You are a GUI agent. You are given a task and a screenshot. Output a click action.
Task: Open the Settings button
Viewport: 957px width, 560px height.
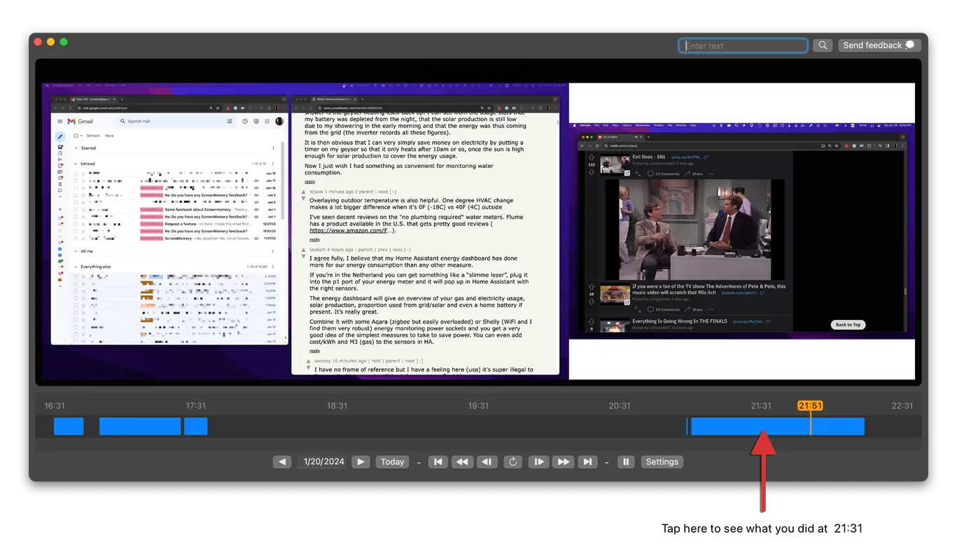point(662,462)
